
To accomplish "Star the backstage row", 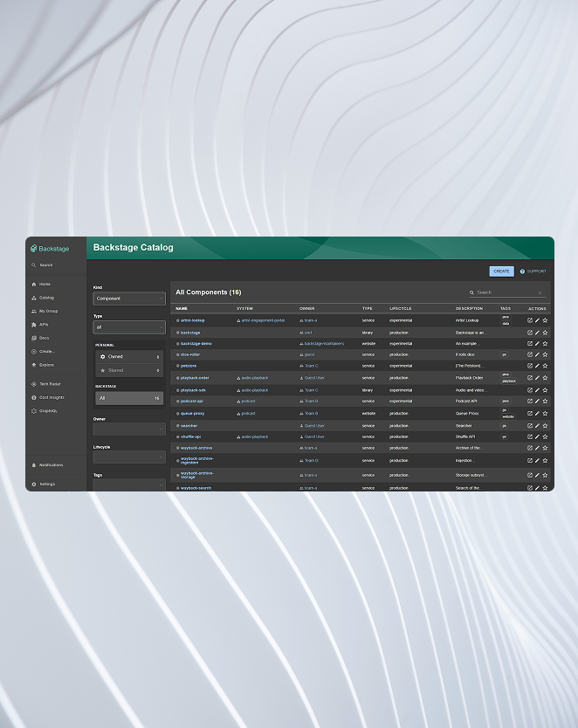I will [545, 333].
